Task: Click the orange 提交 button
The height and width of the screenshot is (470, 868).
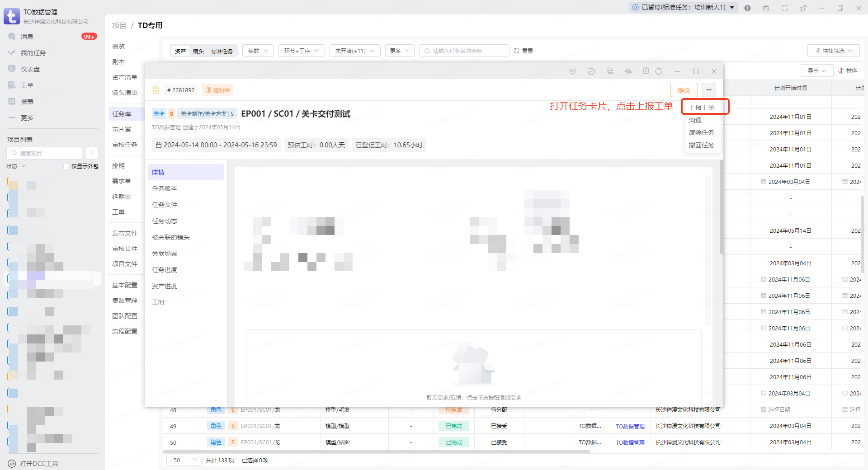Action: [x=684, y=90]
